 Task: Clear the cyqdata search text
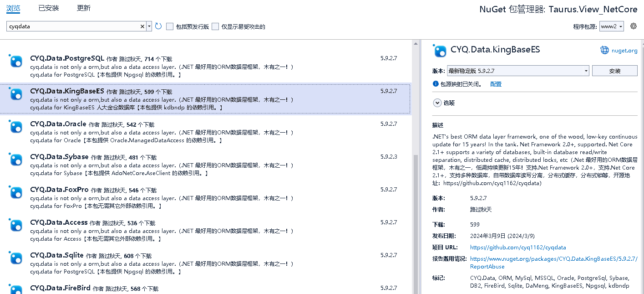click(x=142, y=26)
